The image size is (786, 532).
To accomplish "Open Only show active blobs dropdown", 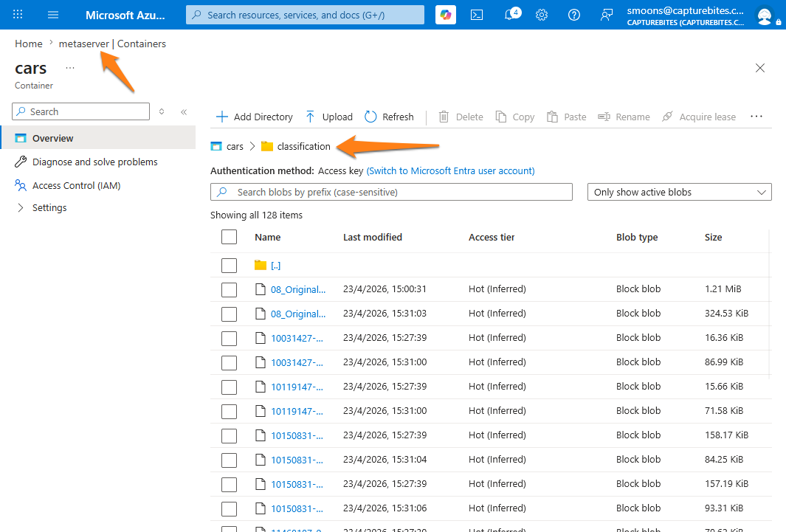I will click(x=679, y=192).
